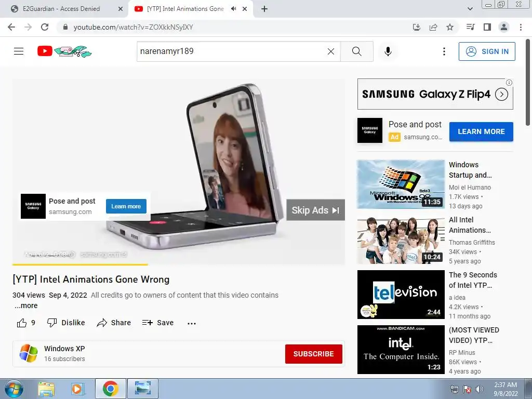Image resolution: width=532 pixels, height=399 pixels.
Task: Close the YouTube video tab
Action: pos(245,9)
